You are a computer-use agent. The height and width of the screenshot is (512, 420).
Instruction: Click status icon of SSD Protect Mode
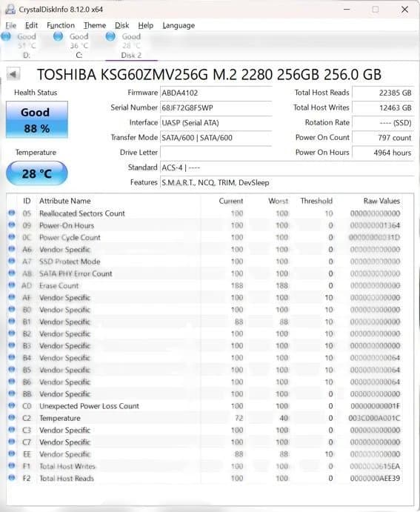tap(12, 261)
